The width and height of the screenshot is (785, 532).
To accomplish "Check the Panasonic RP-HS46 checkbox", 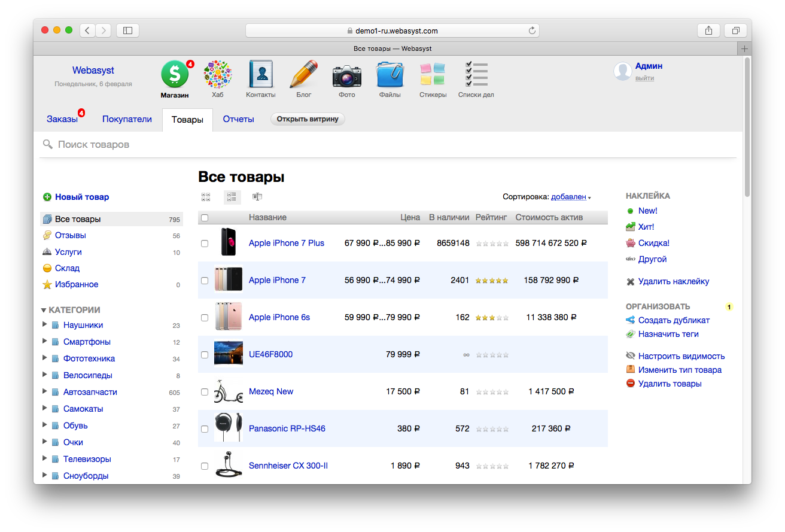I will coord(205,429).
